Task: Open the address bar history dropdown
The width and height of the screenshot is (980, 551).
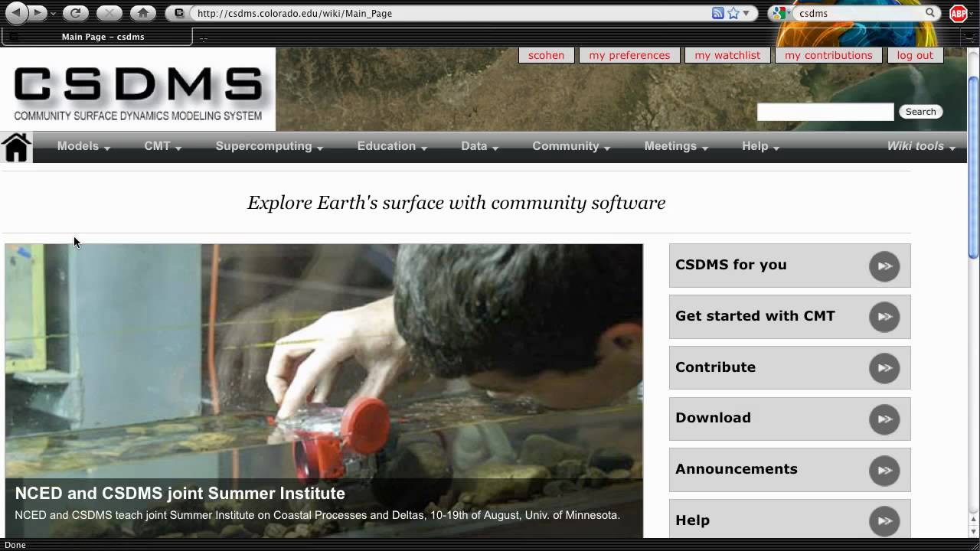Action: [x=746, y=14]
